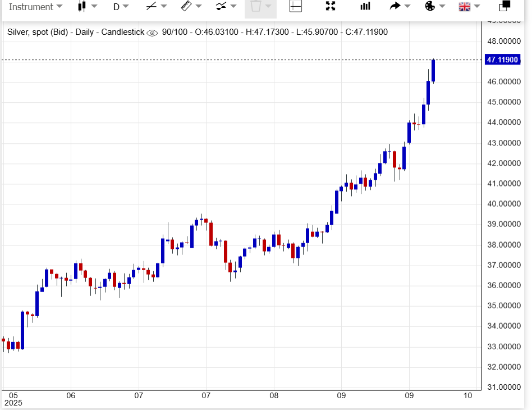Viewport: 532px width, 410px height.
Task: Click the 08 month label on time axis
Action: (274, 396)
